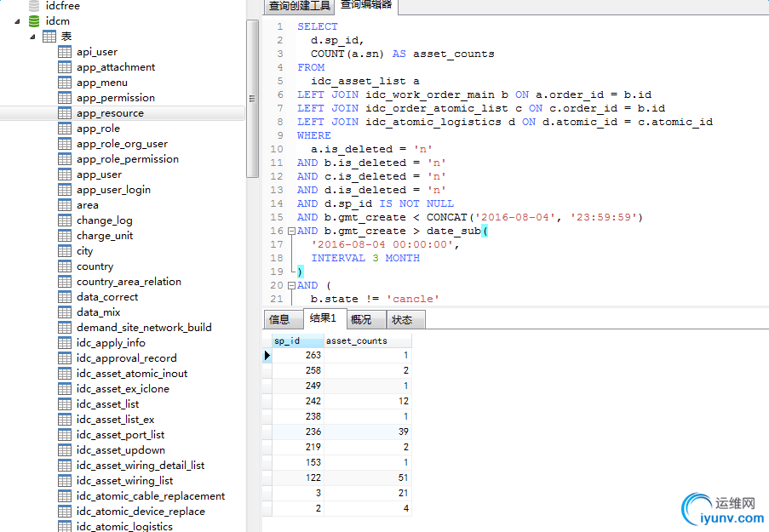Open the 概况 tab
Screen dimensions: 769x532
[361, 320]
